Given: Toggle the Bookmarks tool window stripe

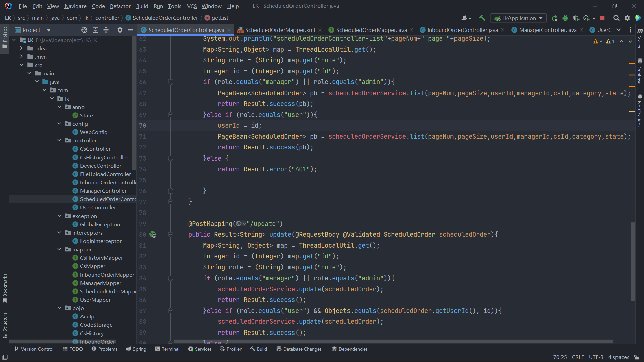Looking at the screenshot, I should coord(5,288).
